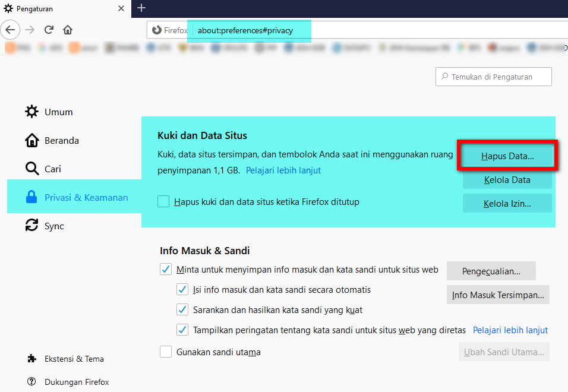Click the Kelola Izin... button
This screenshot has width=568, height=392.
[507, 203]
